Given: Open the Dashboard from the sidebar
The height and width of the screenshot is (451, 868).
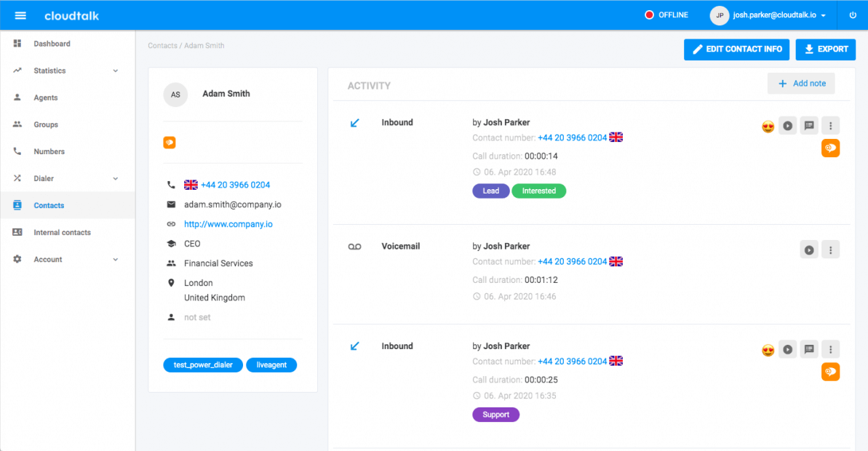Looking at the screenshot, I should click(x=52, y=44).
